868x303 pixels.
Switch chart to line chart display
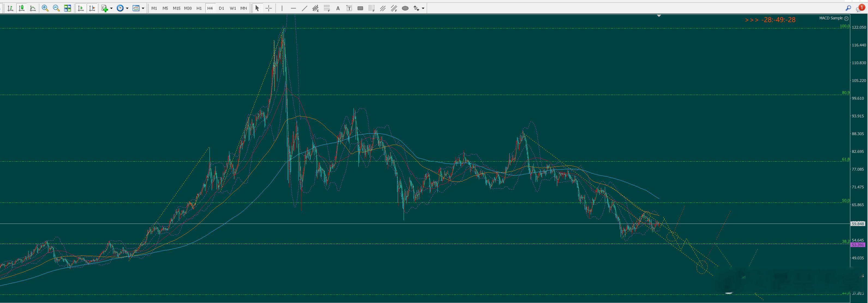(x=33, y=8)
